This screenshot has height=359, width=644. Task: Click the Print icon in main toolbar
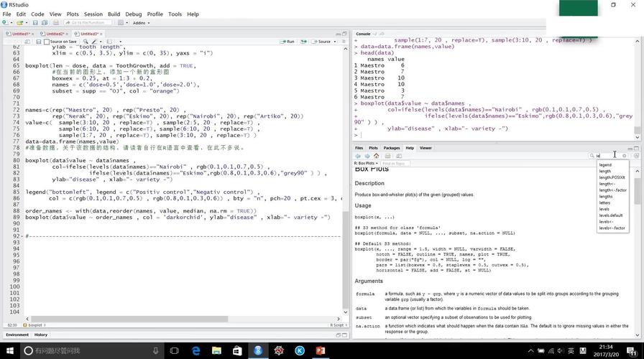pyautogui.click(x=56, y=22)
